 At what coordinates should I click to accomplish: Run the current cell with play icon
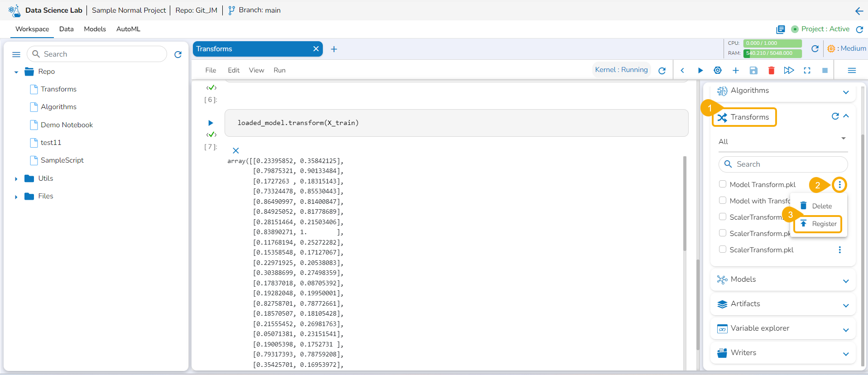click(x=700, y=70)
